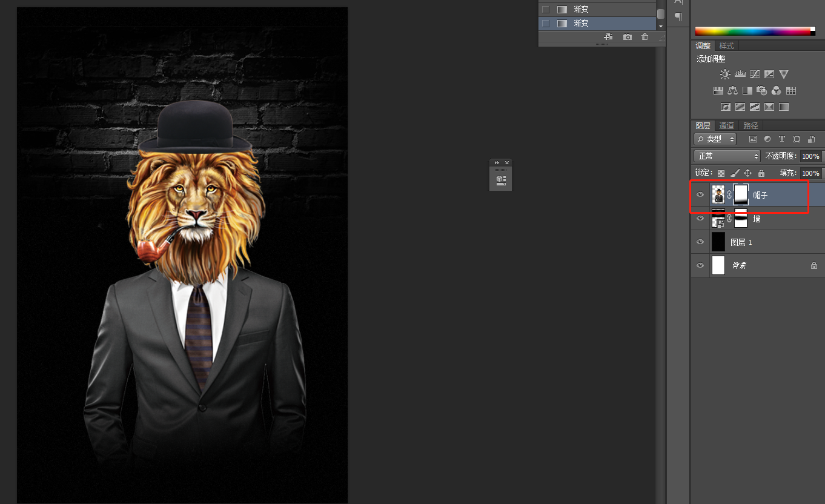Add a Threshold adjustment
Viewport: 825px width, 504px height.
[755, 107]
